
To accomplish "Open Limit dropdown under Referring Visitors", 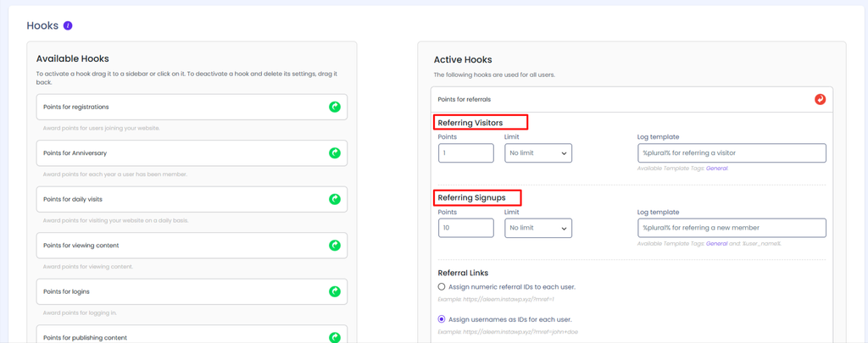I will (538, 153).
